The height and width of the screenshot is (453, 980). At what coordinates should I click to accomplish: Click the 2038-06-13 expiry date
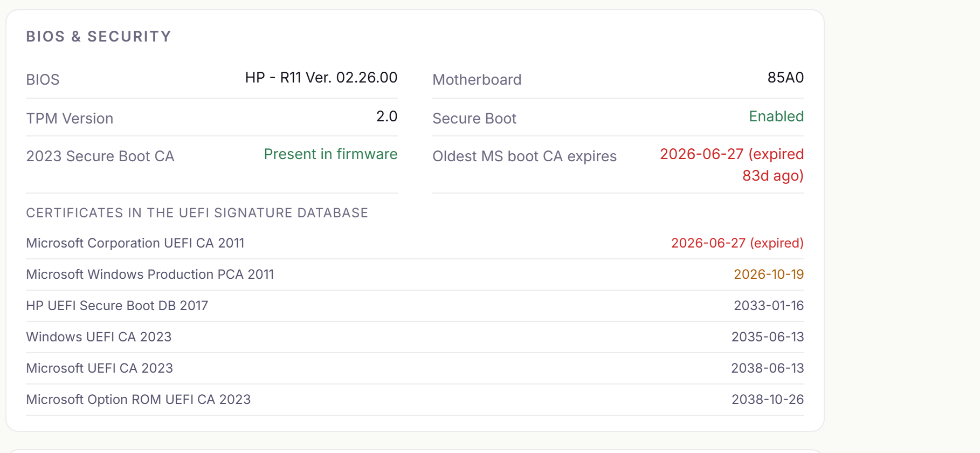click(768, 368)
